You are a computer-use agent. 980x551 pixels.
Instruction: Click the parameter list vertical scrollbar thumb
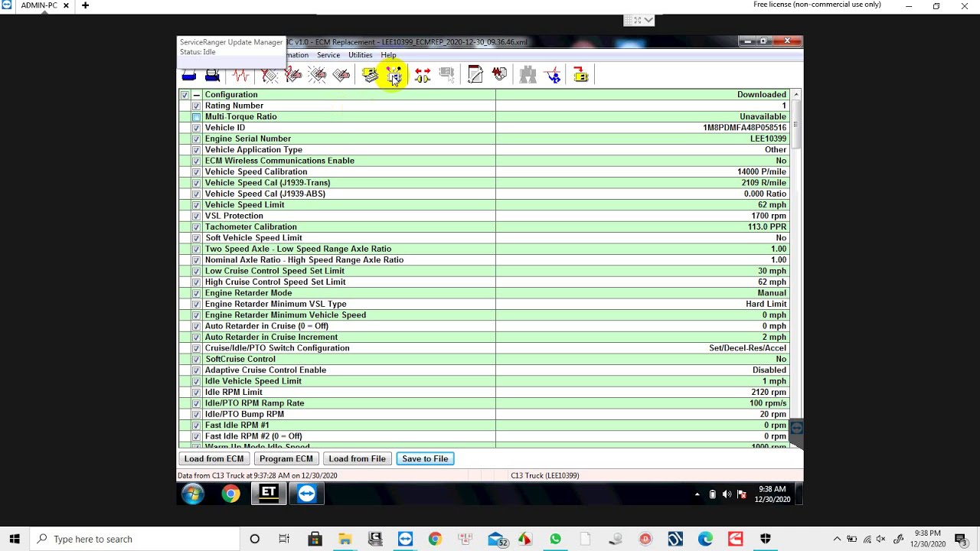(796, 124)
